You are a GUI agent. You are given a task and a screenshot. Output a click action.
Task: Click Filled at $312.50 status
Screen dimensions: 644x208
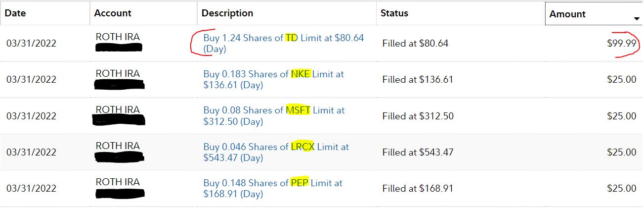pyautogui.click(x=418, y=116)
